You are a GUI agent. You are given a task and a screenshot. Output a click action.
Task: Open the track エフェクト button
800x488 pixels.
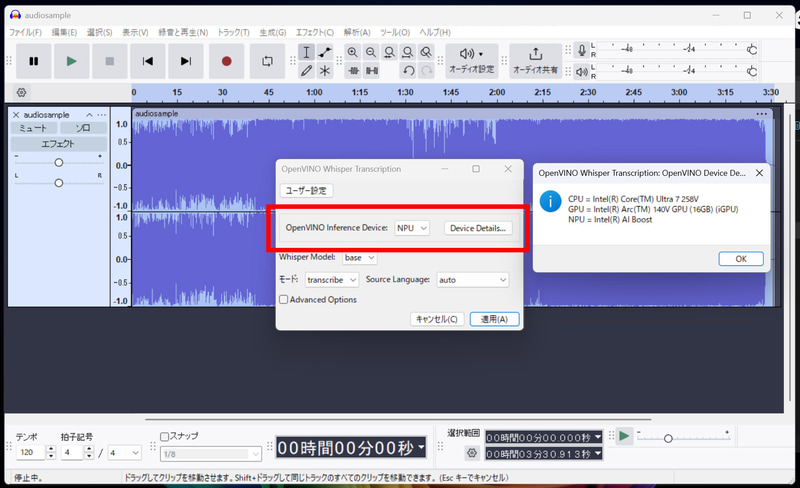[59, 144]
